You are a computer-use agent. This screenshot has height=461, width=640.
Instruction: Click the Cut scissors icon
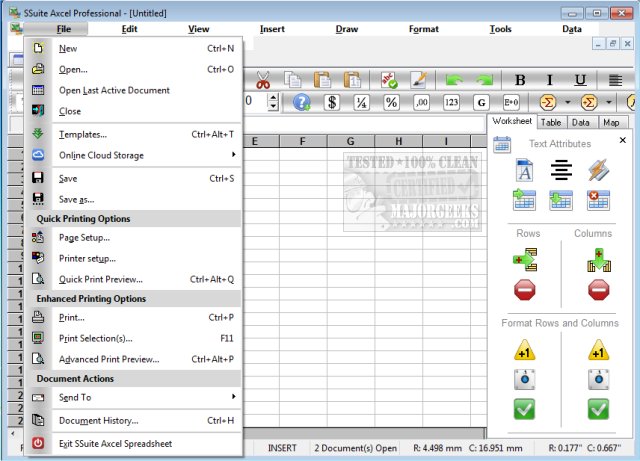pyautogui.click(x=263, y=80)
